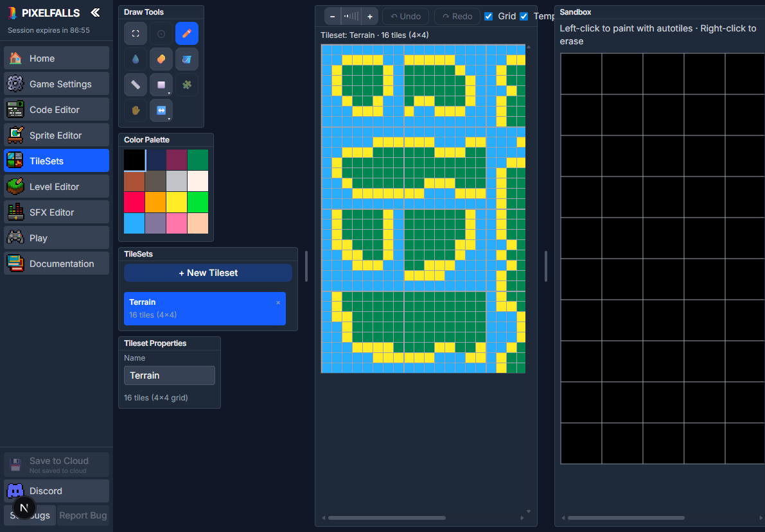Open the shape tool dropdown arrow
Viewport: 765px width, 532px height.
(x=169, y=93)
